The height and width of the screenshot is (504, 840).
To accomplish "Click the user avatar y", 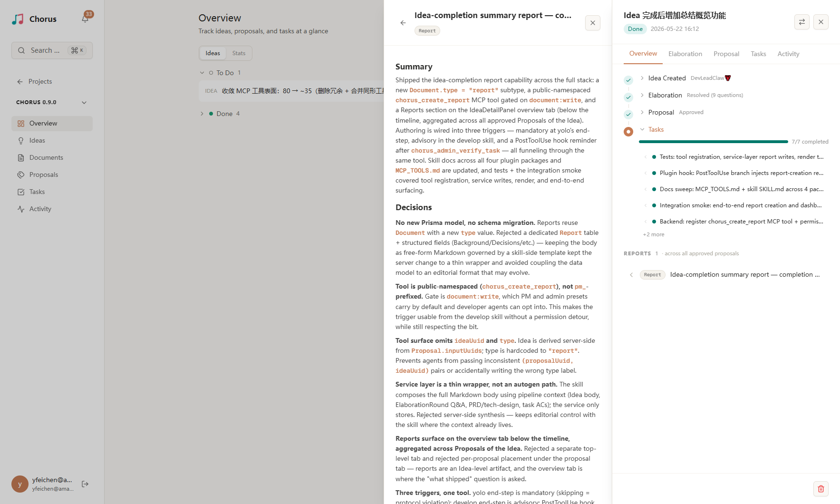I will click(20, 484).
